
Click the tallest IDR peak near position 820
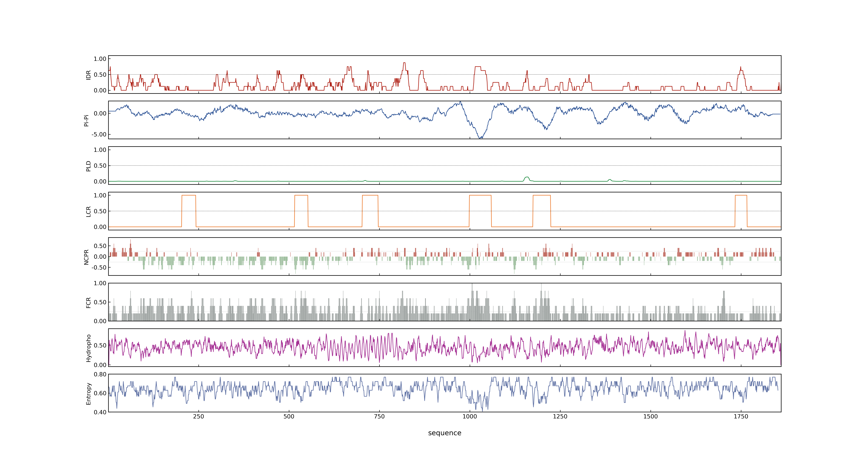pos(404,63)
